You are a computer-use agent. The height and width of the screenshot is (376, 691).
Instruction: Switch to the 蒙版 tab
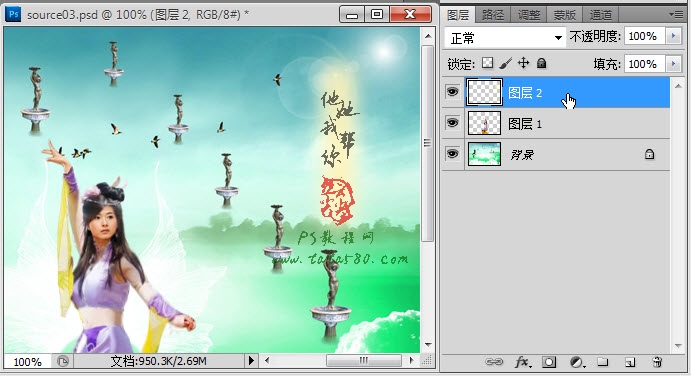tap(565, 15)
